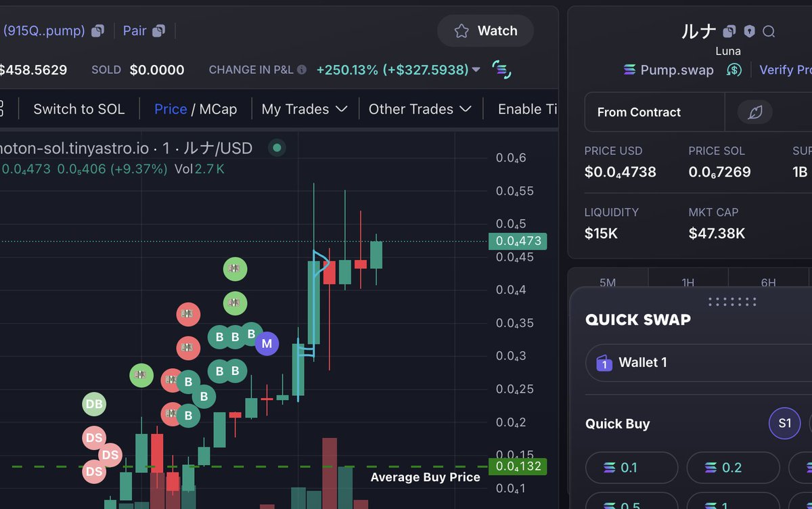Click the purple Wallet 1 icon
812x509 pixels.
[604, 363]
